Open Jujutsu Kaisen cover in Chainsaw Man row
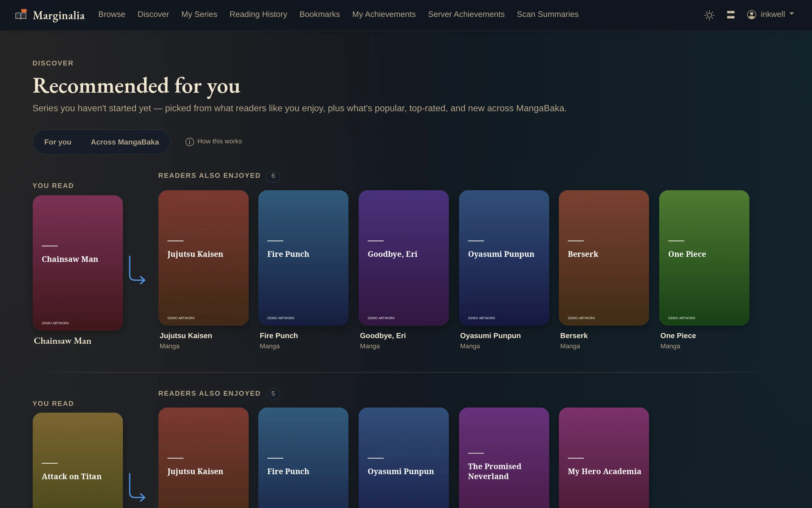 [203, 258]
